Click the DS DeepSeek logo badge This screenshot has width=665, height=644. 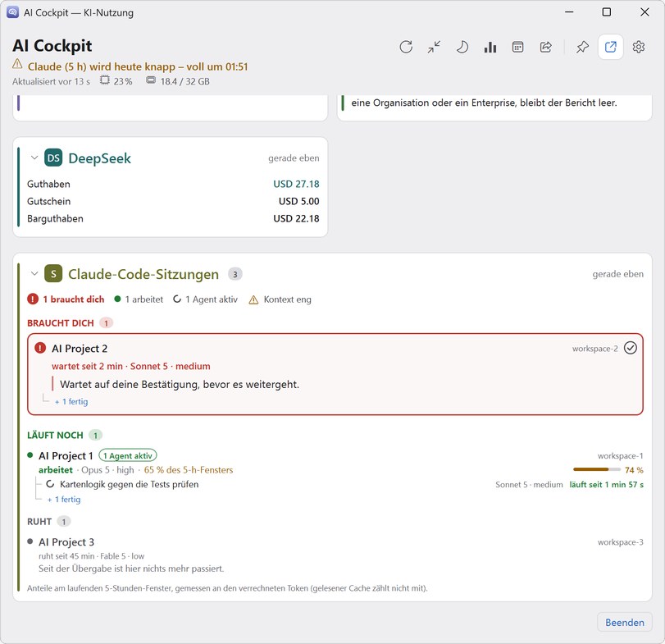tap(53, 158)
